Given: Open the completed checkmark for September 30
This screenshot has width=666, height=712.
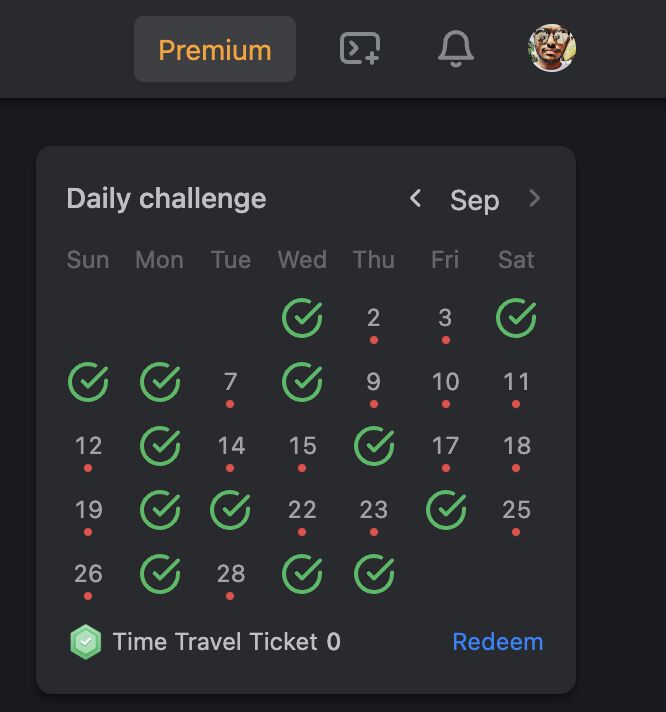Looking at the screenshot, I should click(x=374, y=574).
